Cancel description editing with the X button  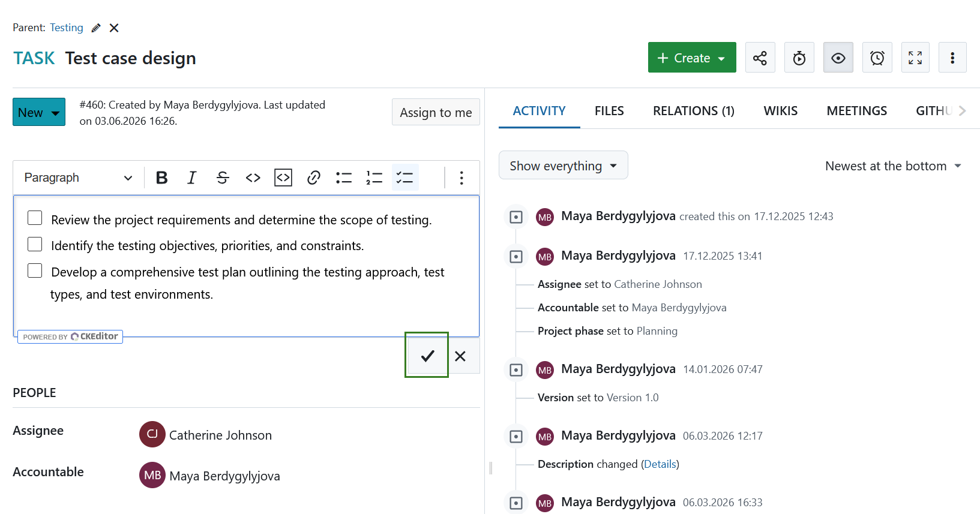point(460,356)
